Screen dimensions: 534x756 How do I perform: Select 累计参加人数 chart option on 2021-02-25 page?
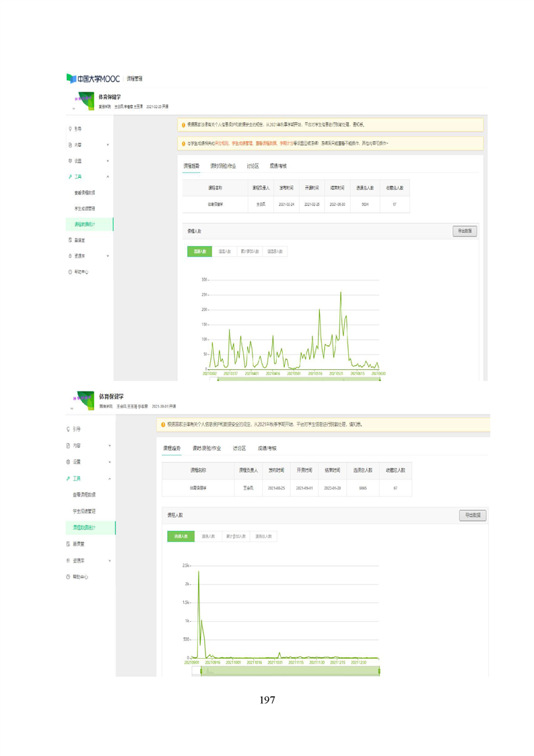[x=250, y=251]
